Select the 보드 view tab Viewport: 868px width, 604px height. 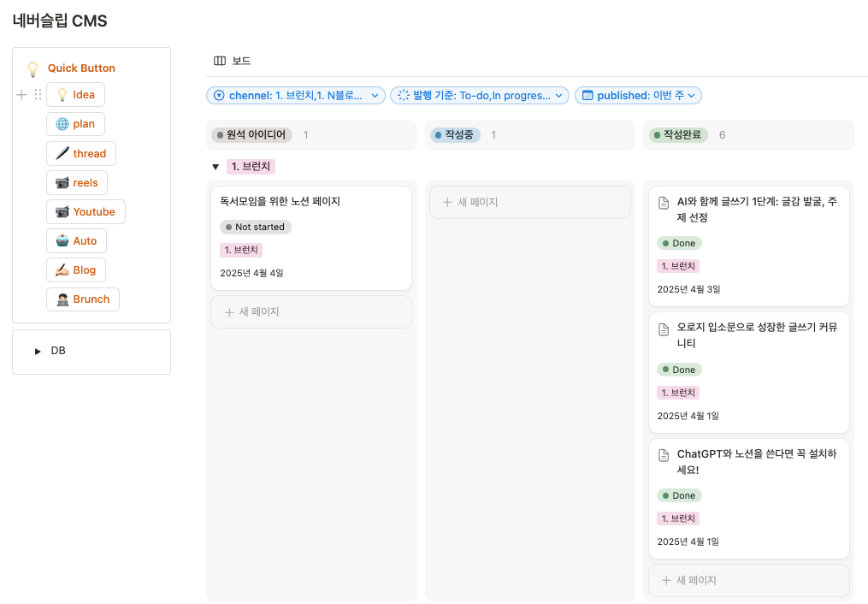click(x=233, y=61)
